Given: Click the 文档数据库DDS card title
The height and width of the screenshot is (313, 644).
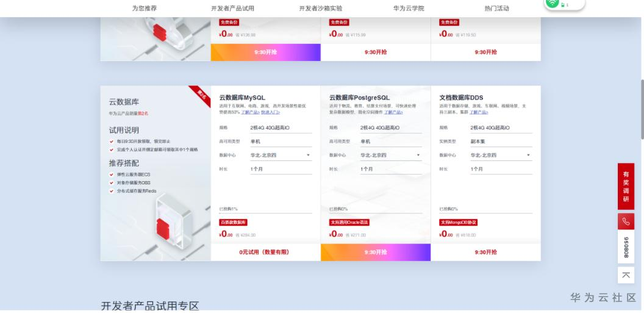Looking at the screenshot, I should 461,98.
